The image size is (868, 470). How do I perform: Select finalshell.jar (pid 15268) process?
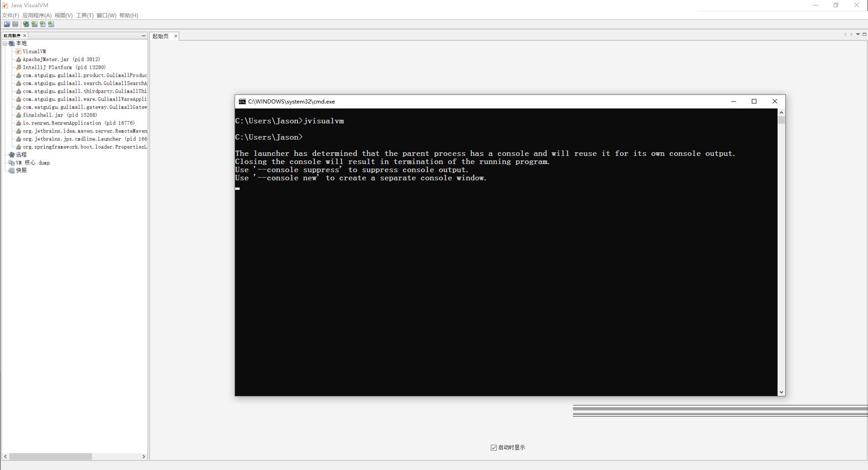coord(60,115)
